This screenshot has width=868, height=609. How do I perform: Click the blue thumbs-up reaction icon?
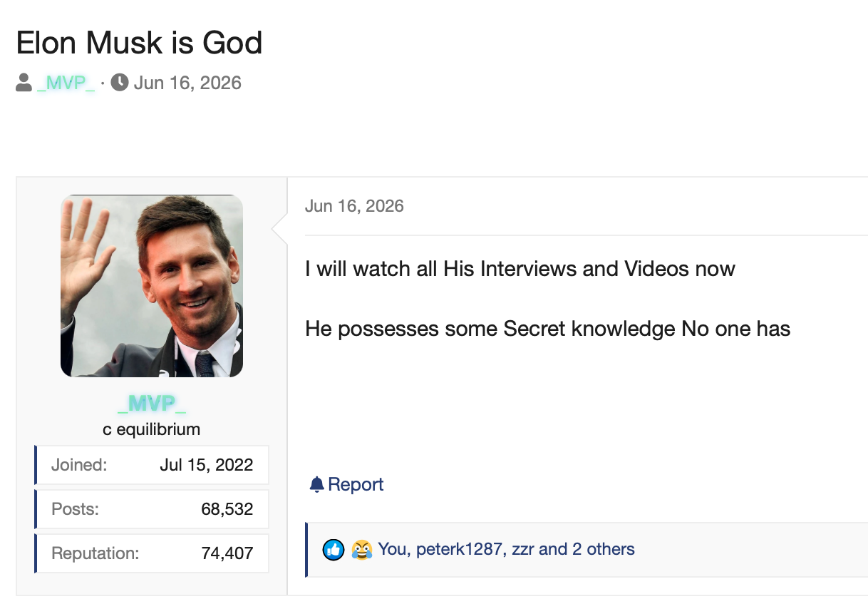(x=334, y=549)
